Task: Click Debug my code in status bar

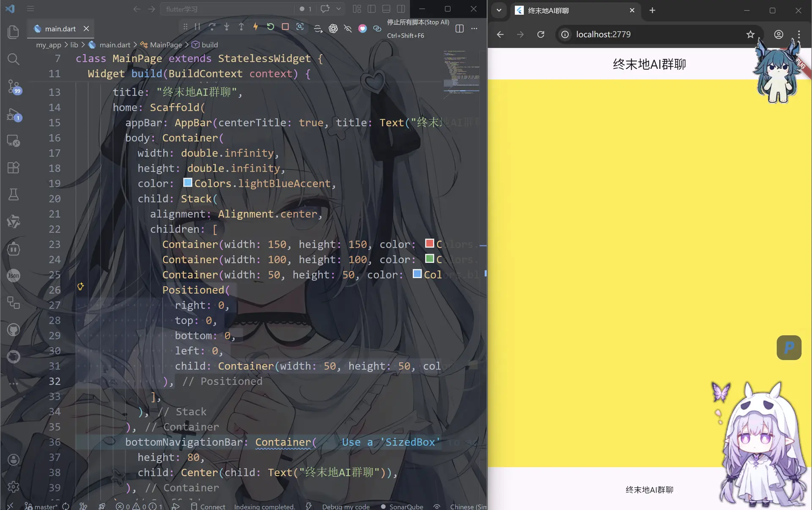Action: [x=346, y=506]
